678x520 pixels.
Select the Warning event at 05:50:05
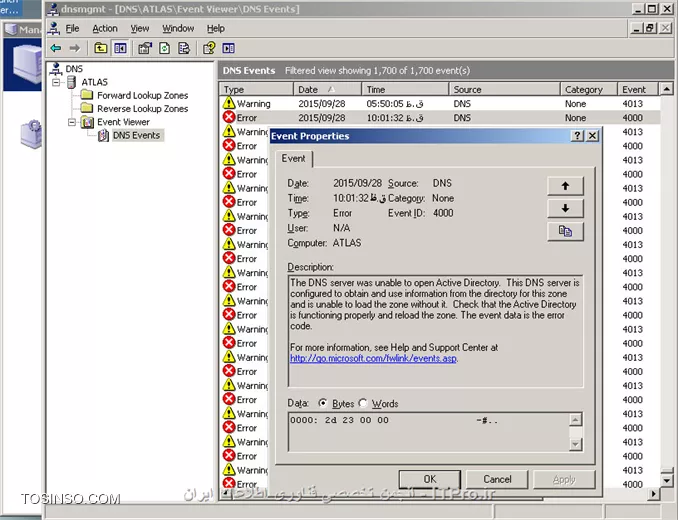pos(440,104)
